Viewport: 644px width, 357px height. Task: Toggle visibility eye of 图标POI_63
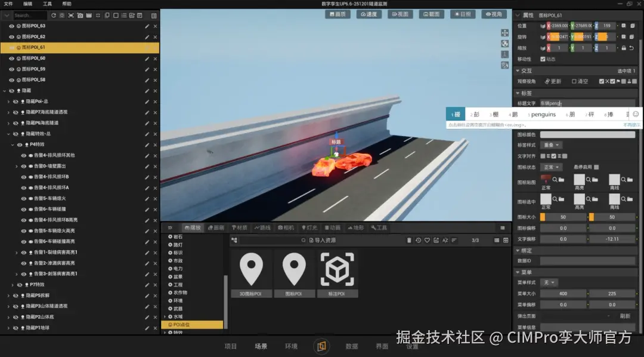click(11, 26)
